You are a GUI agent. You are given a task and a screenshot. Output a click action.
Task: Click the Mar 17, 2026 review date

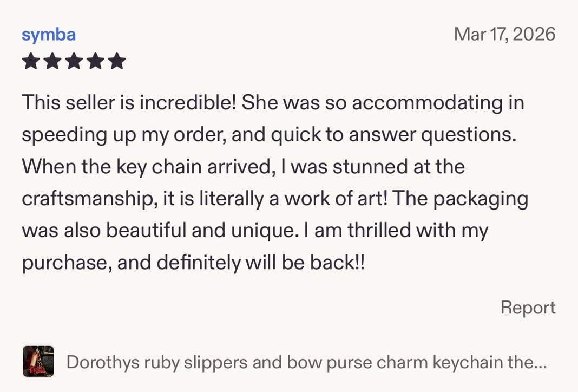(x=504, y=35)
